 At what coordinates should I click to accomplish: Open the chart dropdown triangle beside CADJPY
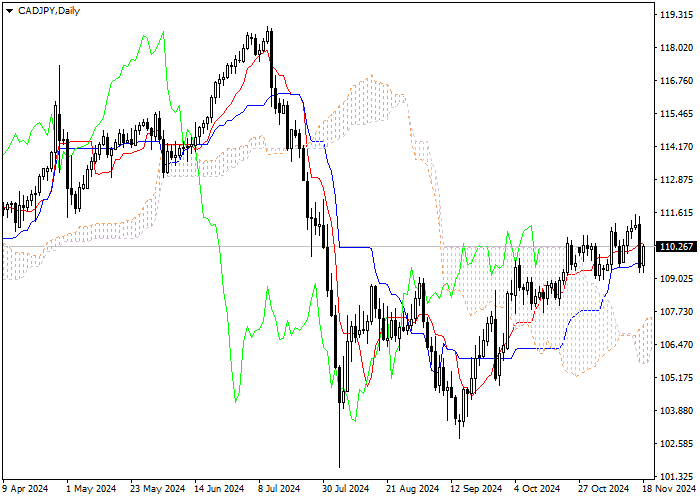pos(9,11)
